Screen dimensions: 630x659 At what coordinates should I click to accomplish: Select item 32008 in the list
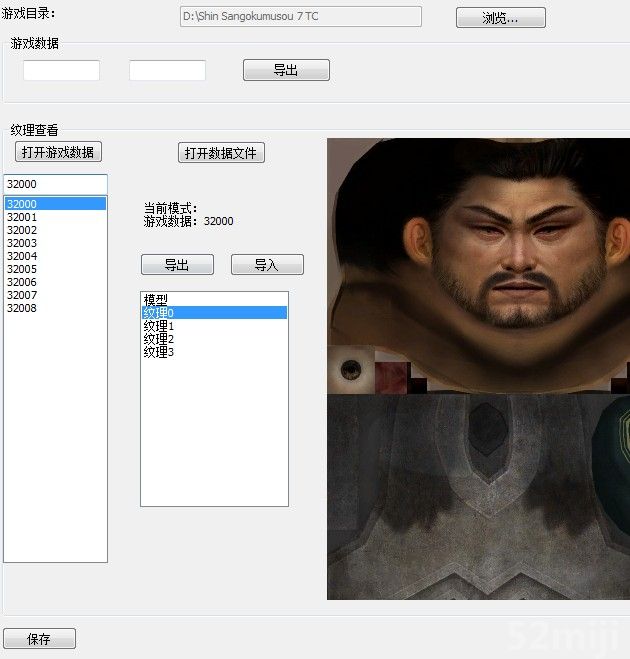[x=22, y=308]
